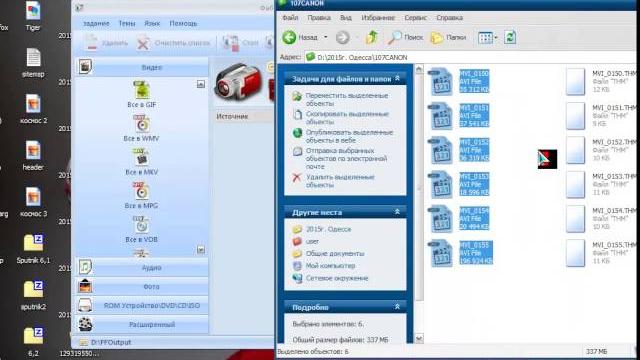Screen dimensions: 640x360
Task: Toggle the Folders (Папки) pane button
Action: [x=437, y=38]
